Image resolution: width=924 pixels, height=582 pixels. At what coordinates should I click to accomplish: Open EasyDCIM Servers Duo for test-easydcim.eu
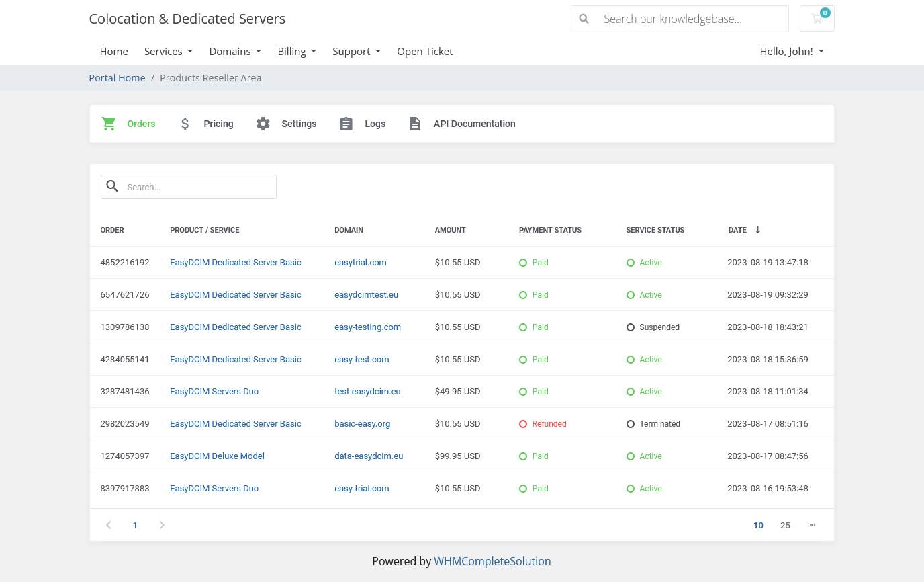pyautogui.click(x=214, y=392)
